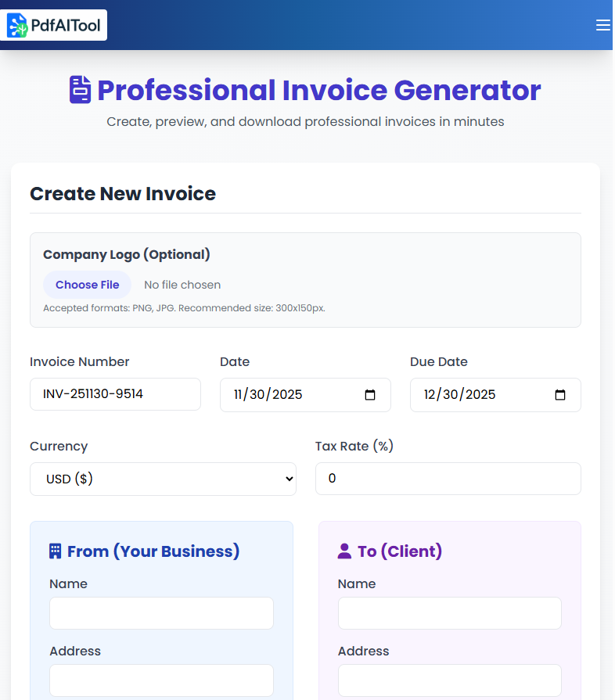Click the Invoice Number field
Image resolution: width=615 pixels, height=700 pixels.
click(x=115, y=394)
